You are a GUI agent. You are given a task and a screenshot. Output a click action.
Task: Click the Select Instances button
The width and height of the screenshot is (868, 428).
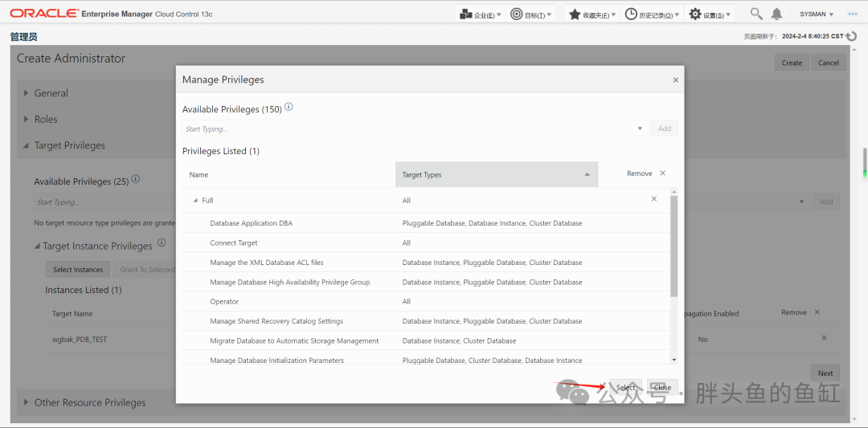tap(78, 269)
